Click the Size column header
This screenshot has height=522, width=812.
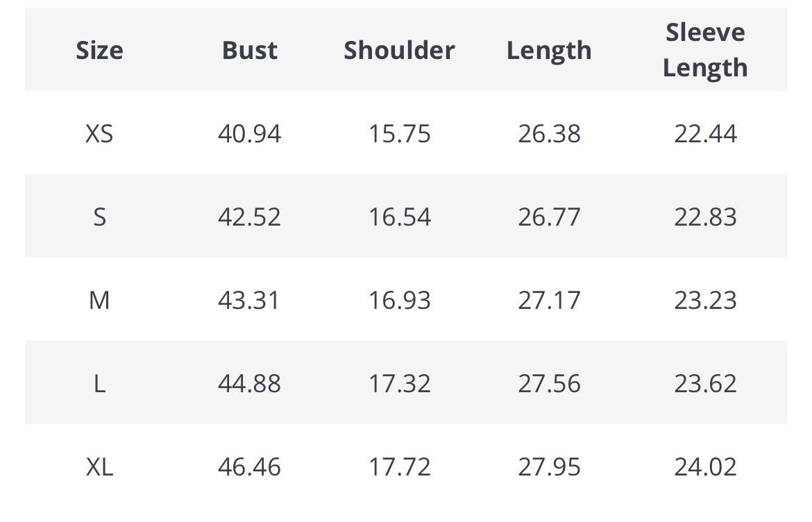click(x=99, y=50)
